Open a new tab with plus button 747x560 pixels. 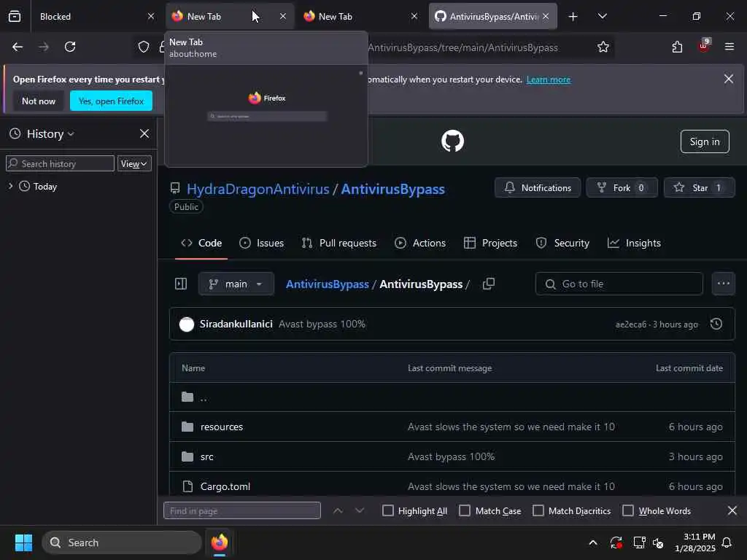[573, 17]
